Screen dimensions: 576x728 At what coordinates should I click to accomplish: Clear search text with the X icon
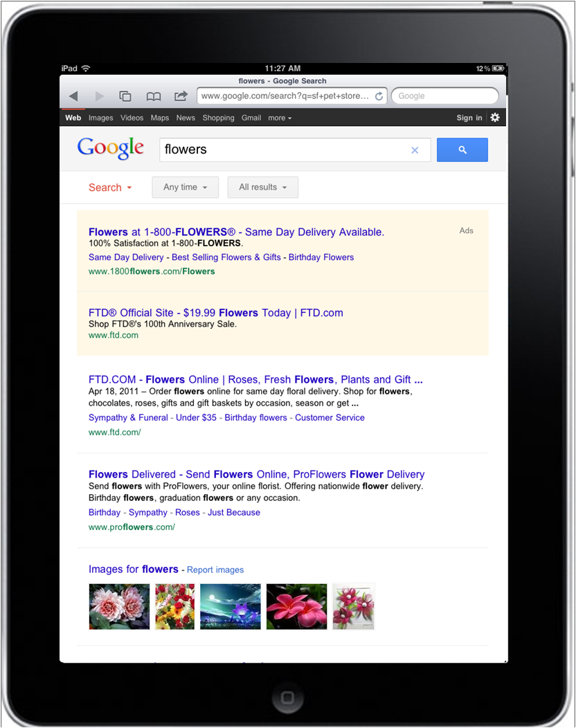click(x=415, y=150)
